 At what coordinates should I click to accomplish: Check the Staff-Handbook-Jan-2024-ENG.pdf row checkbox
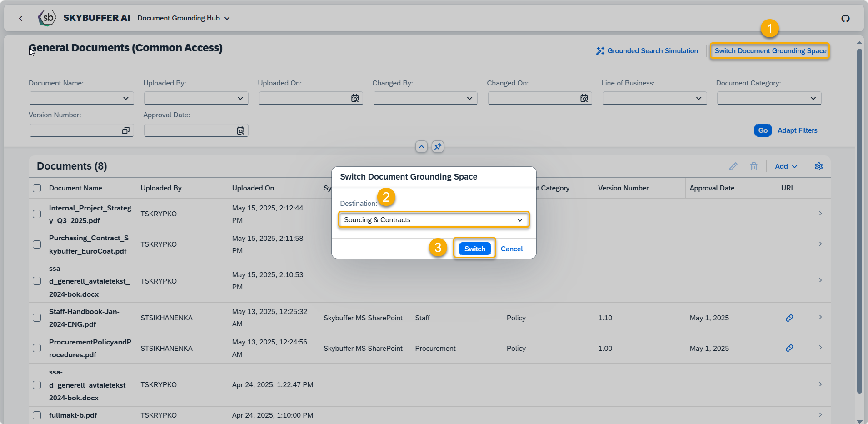(37, 318)
